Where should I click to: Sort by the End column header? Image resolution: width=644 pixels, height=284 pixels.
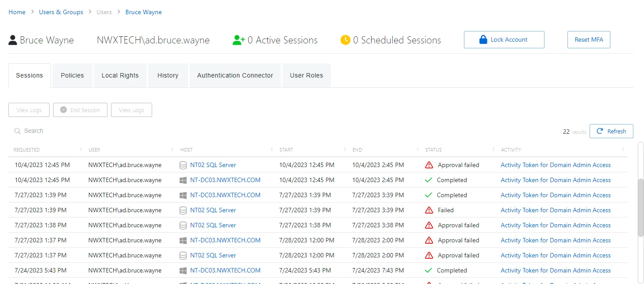coord(357,150)
